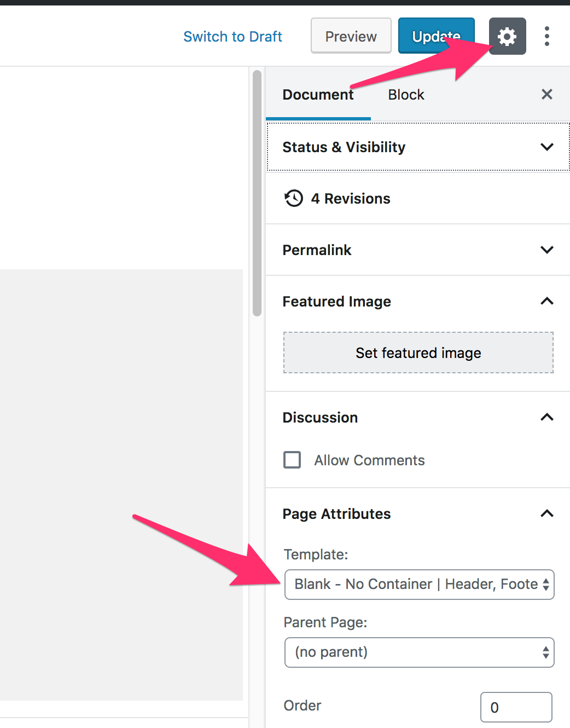This screenshot has width=570, height=728.
Task: Click Set featured image area
Action: (x=418, y=353)
